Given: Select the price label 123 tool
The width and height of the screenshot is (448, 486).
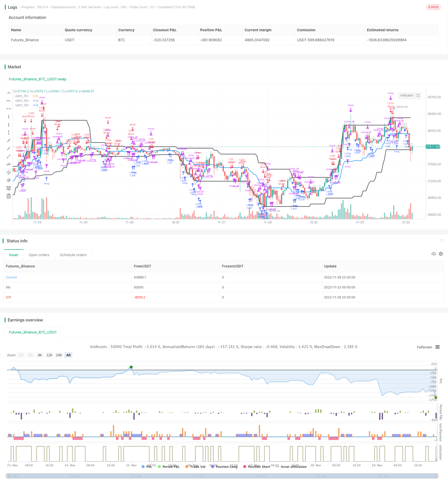Looking at the screenshot, I should point(9,164).
